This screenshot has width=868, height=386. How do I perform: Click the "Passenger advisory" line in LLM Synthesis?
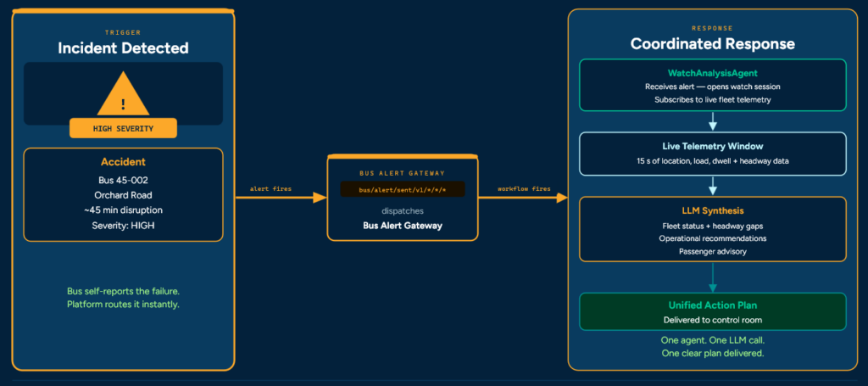pyautogui.click(x=712, y=251)
